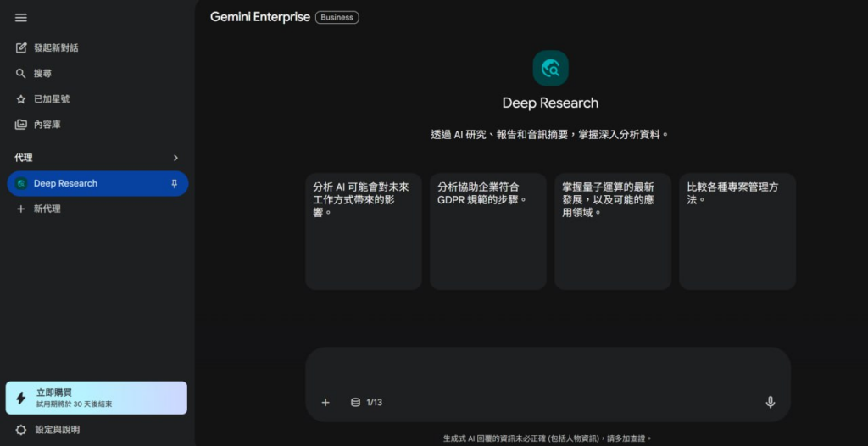Unpin the Deep Research agent

(x=175, y=184)
